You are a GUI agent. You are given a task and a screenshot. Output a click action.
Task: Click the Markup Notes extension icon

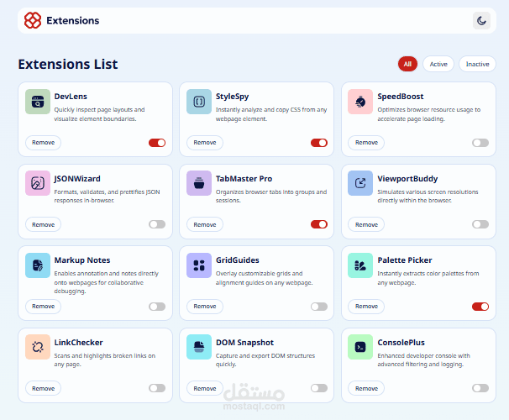point(38,265)
